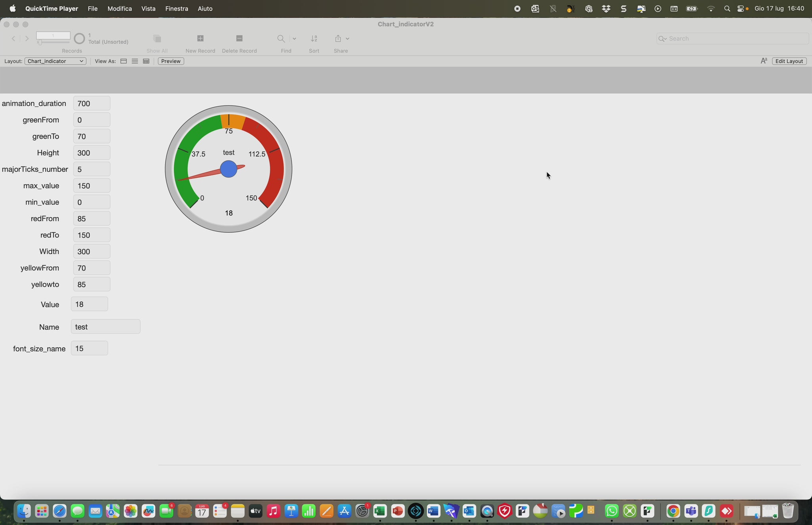Expand the Share menu arrow
812x525 pixels.
347,38
